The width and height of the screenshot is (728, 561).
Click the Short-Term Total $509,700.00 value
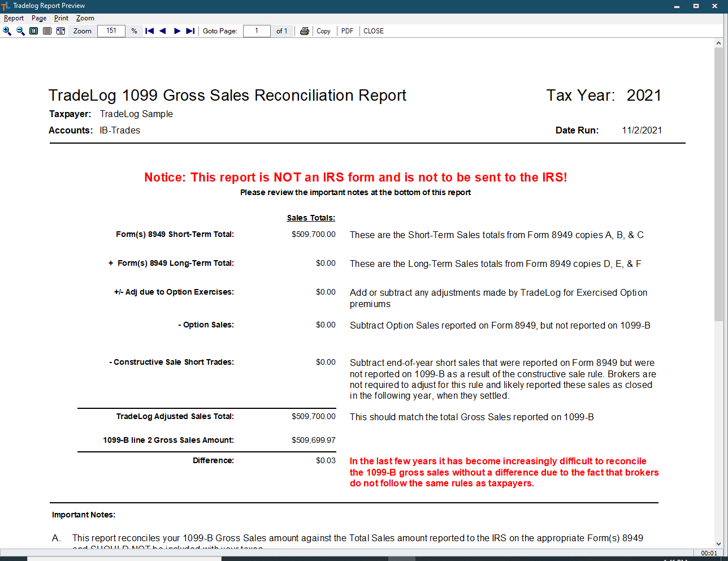click(314, 234)
